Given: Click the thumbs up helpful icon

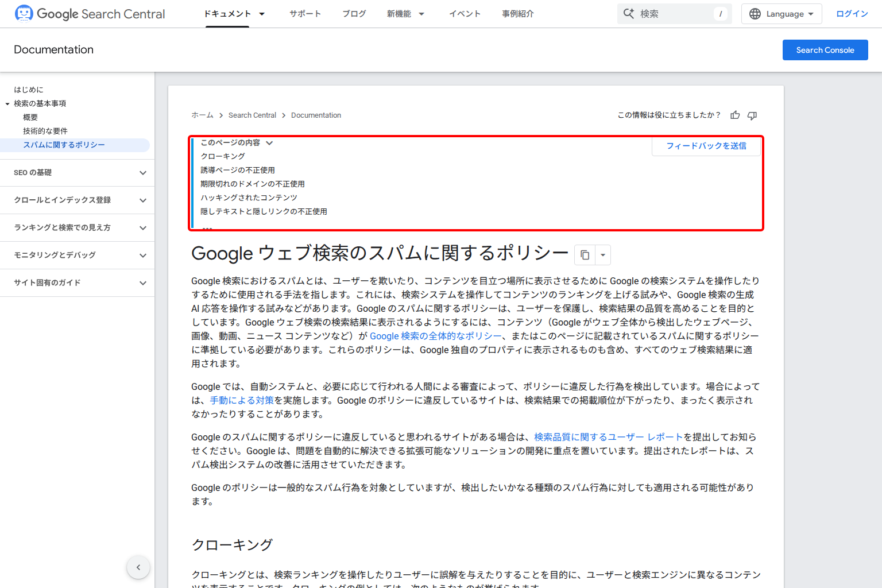Looking at the screenshot, I should point(735,115).
